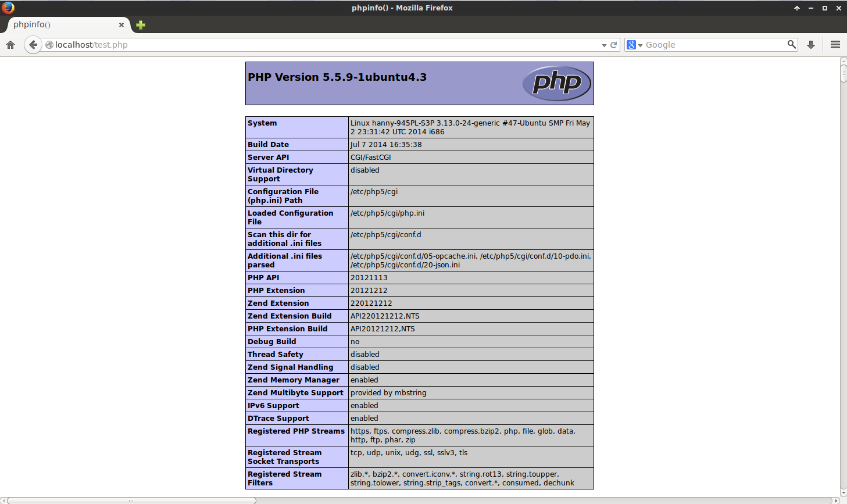Open the Firefox hamburger menu

[835, 45]
